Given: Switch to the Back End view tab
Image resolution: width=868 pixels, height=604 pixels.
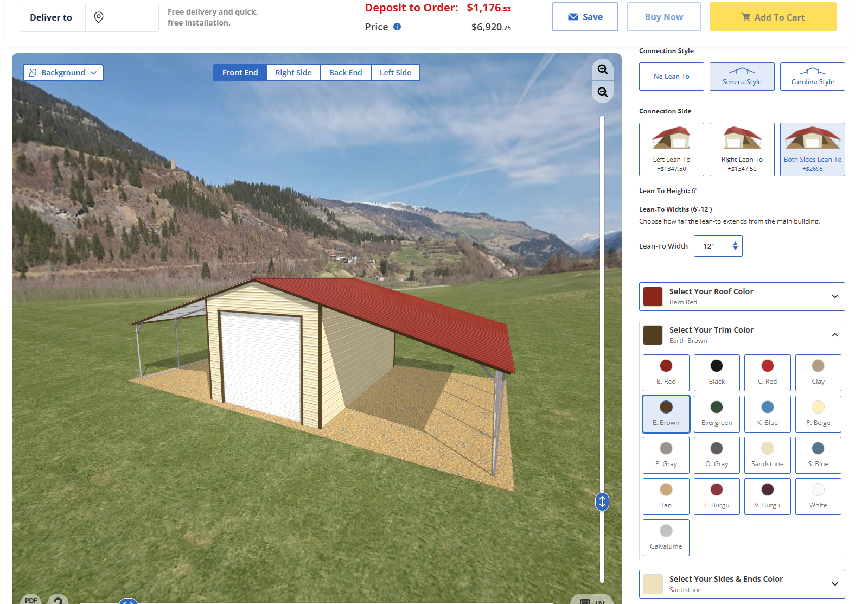Looking at the screenshot, I should [346, 73].
